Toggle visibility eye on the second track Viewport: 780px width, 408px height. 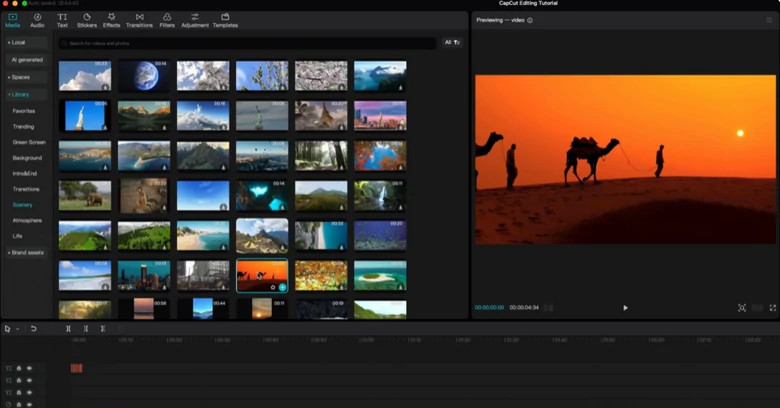pyautogui.click(x=29, y=380)
